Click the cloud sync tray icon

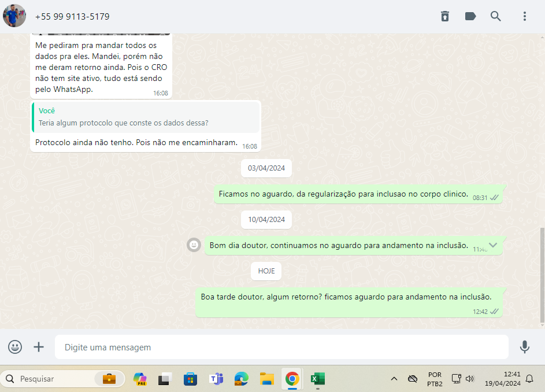tap(413, 379)
